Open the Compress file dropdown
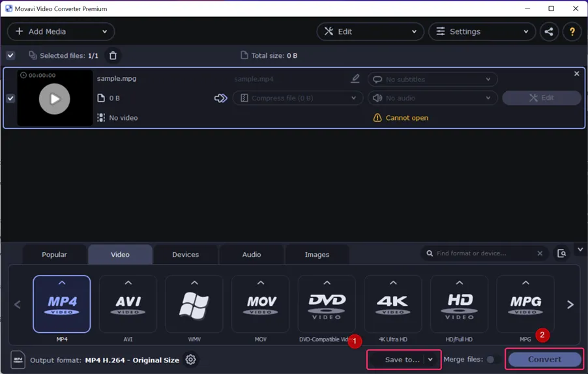 (x=298, y=98)
